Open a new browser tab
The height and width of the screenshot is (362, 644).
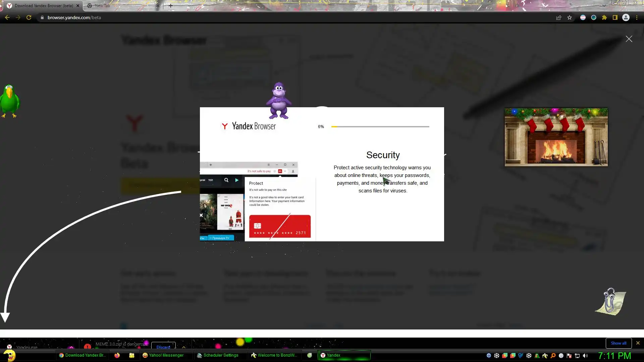click(x=171, y=5)
